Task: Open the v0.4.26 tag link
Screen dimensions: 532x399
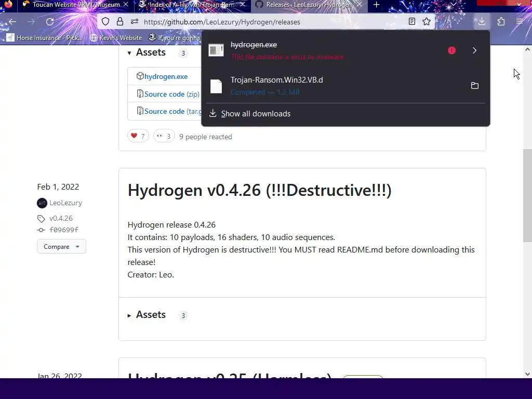Action: pos(61,218)
